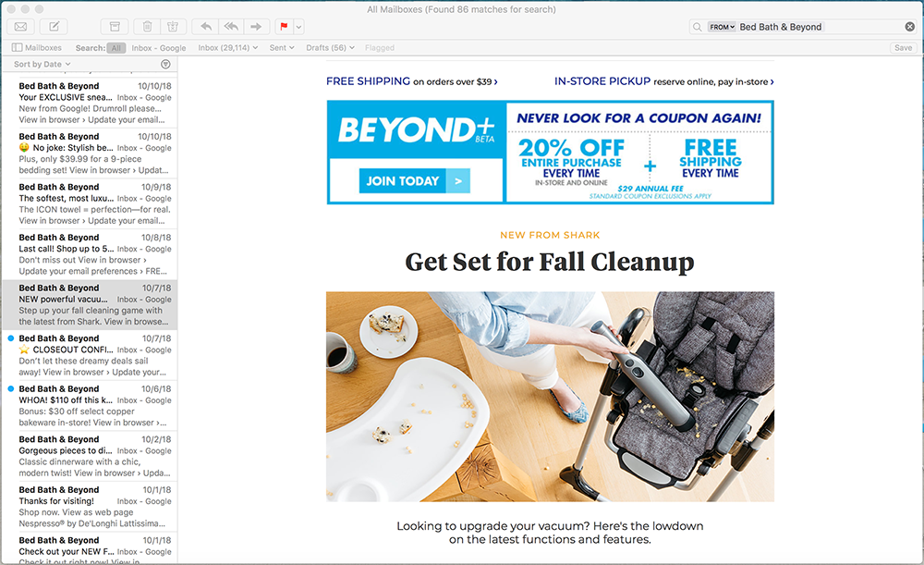Image resolution: width=924 pixels, height=565 pixels.
Task: Clear the search field with X
Action: pos(910,27)
